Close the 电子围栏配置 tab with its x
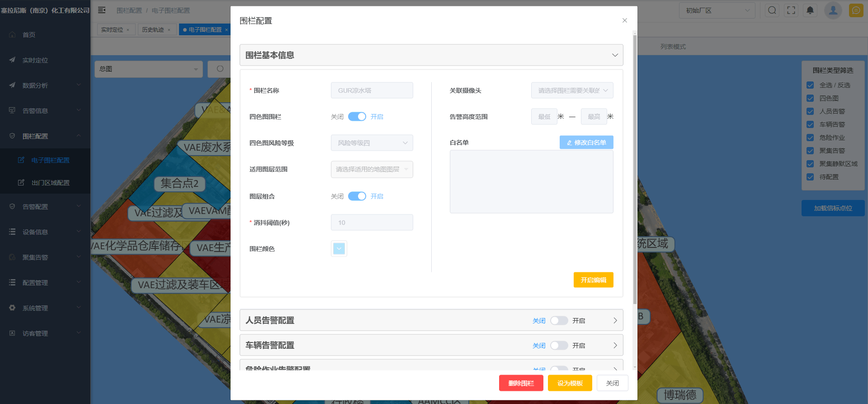 (x=226, y=30)
